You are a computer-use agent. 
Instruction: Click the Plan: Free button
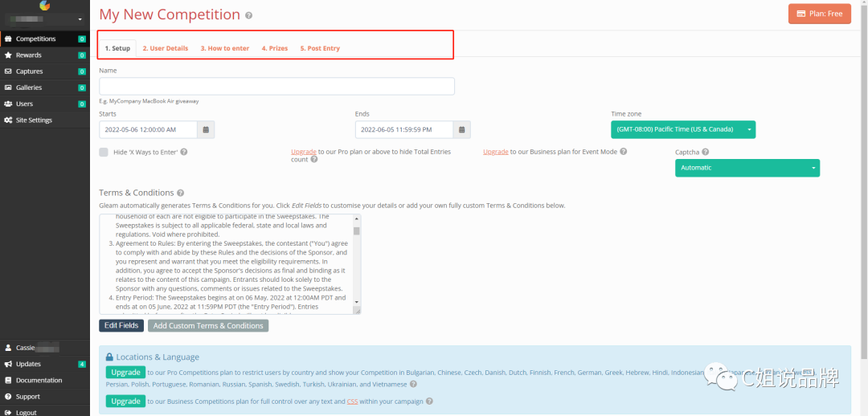pos(819,14)
